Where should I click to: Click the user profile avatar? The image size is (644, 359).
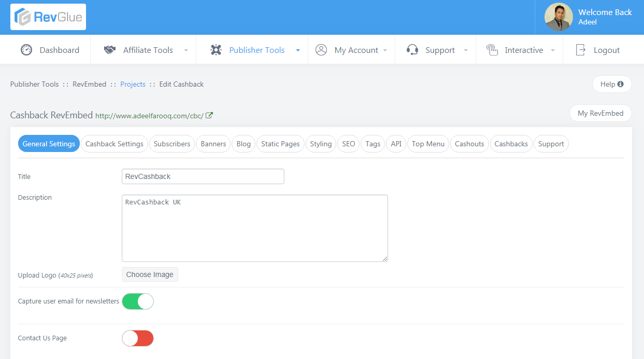point(559,17)
